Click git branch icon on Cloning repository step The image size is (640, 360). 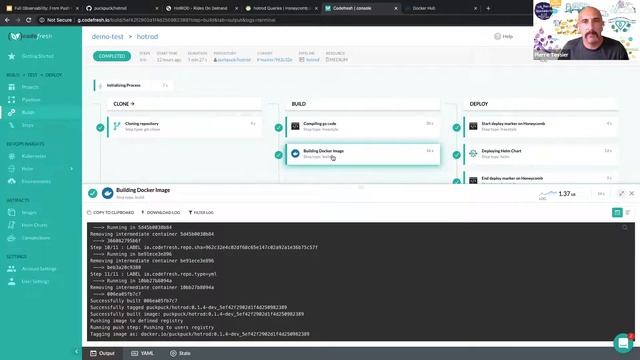(117, 126)
